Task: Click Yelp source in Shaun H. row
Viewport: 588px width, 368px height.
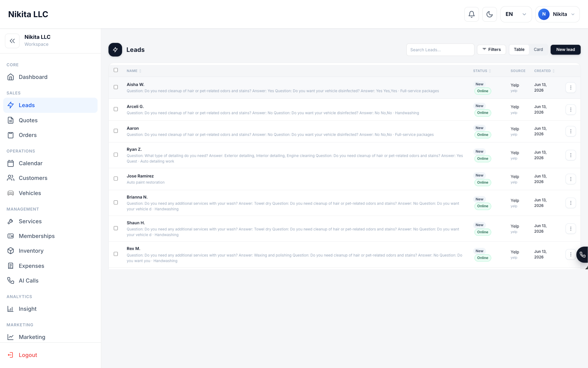Action: point(515,226)
